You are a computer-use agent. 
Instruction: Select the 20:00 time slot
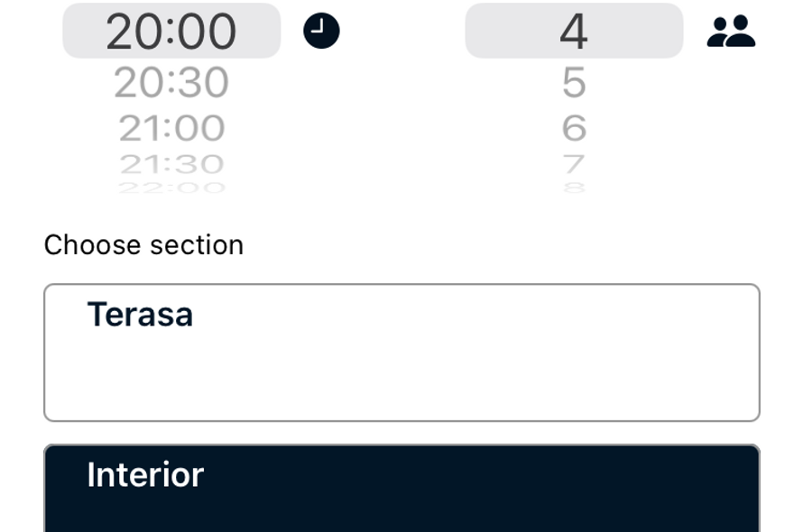click(x=171, y=32)
